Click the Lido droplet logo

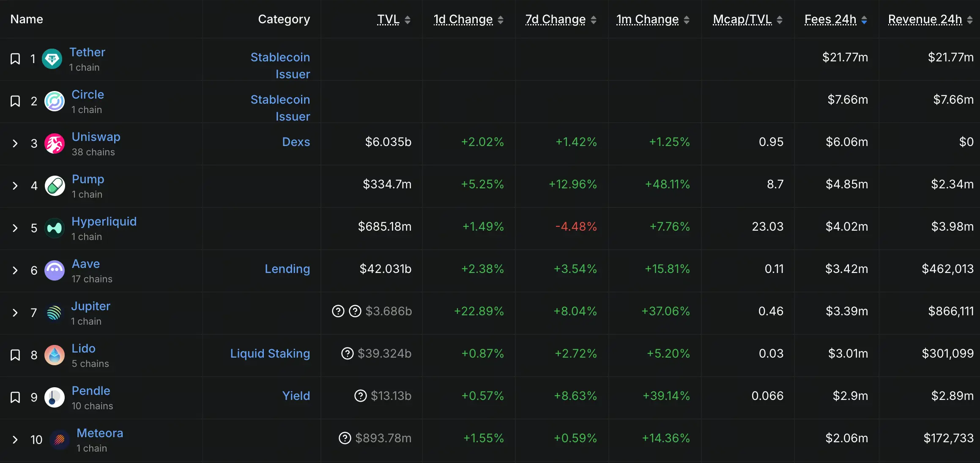tap(55, 355)
